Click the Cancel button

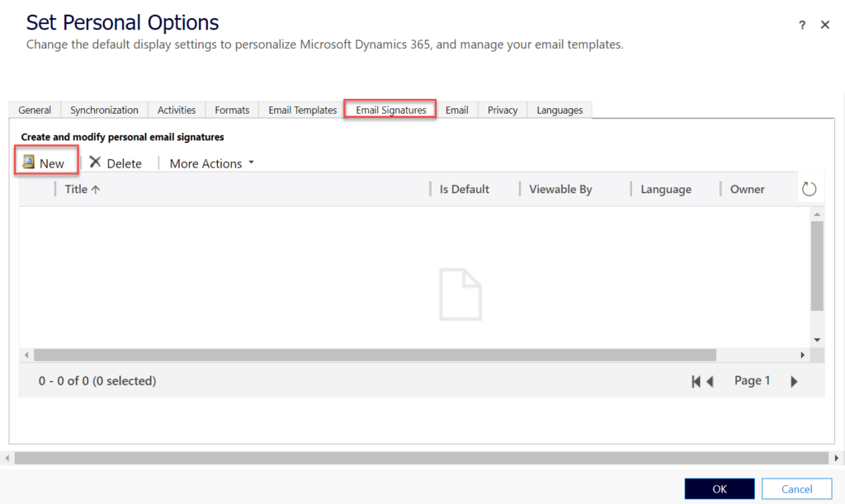coord(796,489)
